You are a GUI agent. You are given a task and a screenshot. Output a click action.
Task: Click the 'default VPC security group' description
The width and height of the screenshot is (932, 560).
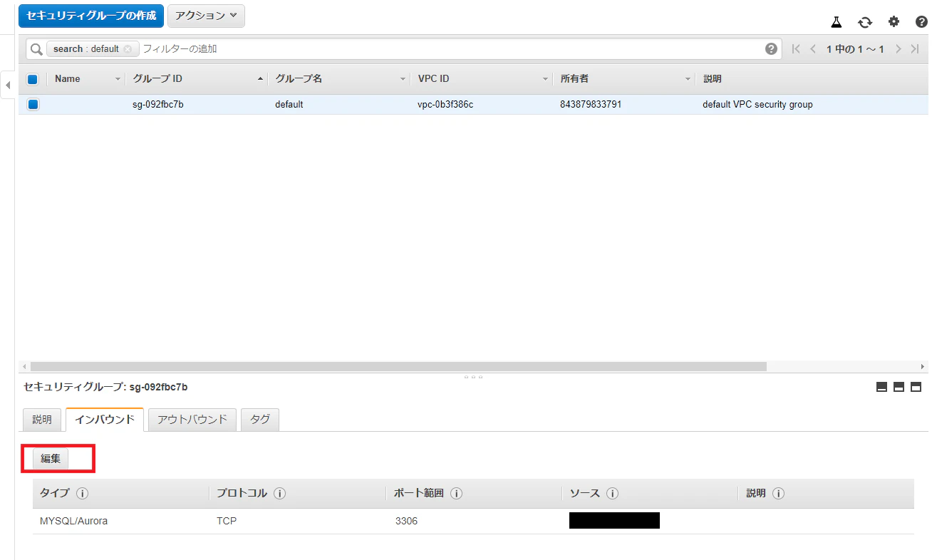[757, 105]
